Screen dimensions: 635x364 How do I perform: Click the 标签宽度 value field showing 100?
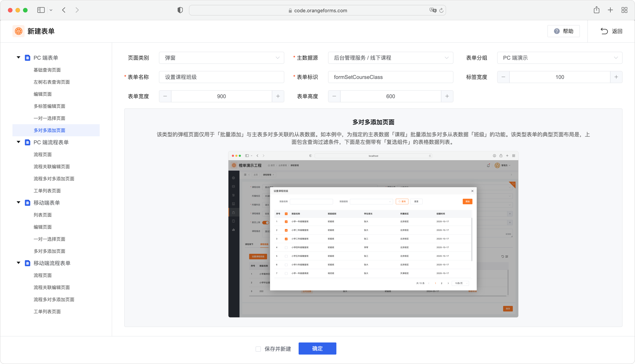tap(560, 77)
